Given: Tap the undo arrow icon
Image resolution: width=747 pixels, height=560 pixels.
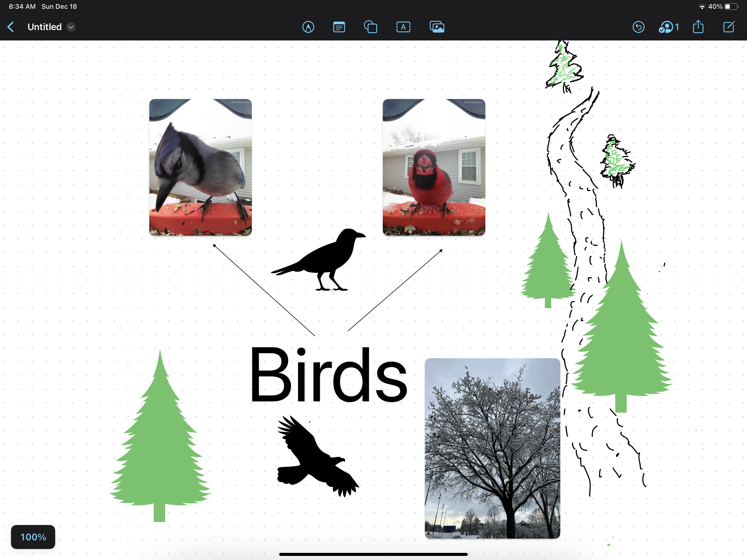Looking at the screenshot, I should 638,27.
